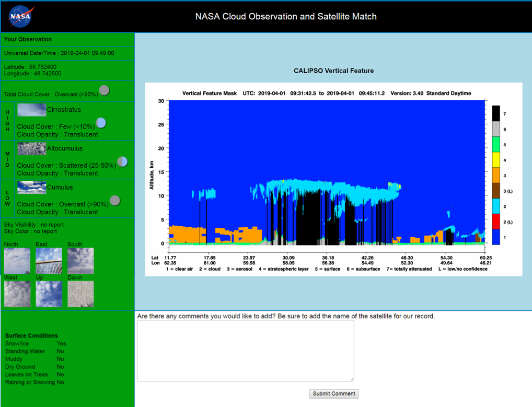Click the Surface Conditions heading
Screen dimensions: 532x407
31,336
